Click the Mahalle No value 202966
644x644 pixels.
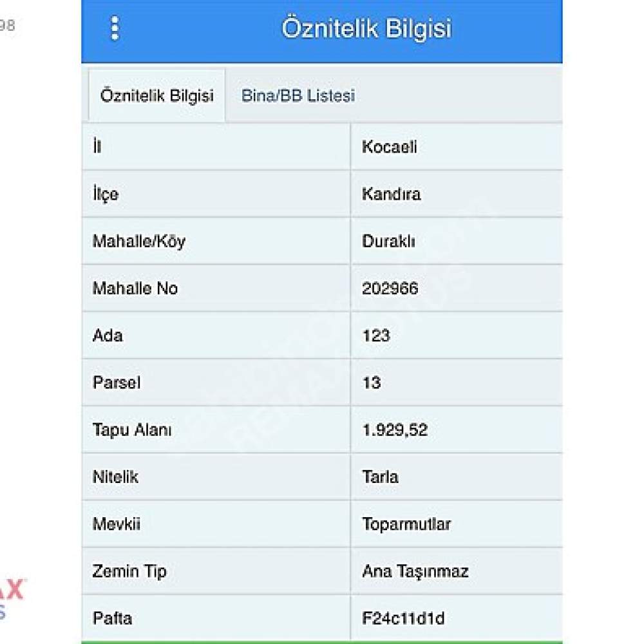coord(390,289)
